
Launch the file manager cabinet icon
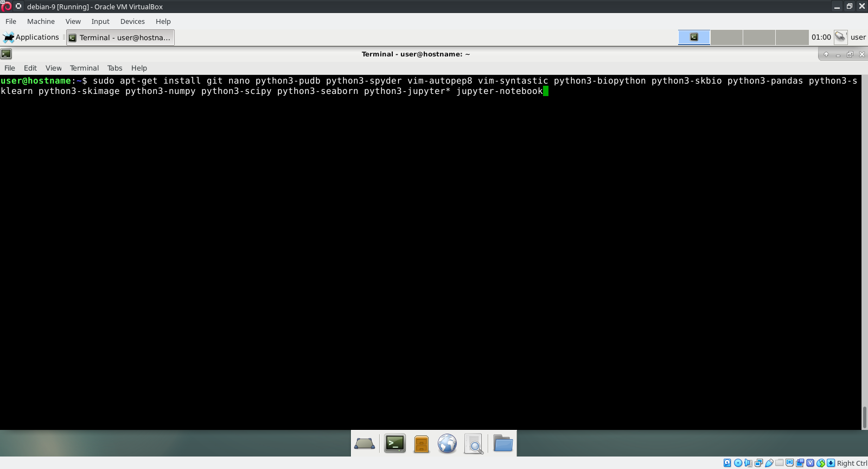click(421, 443)
